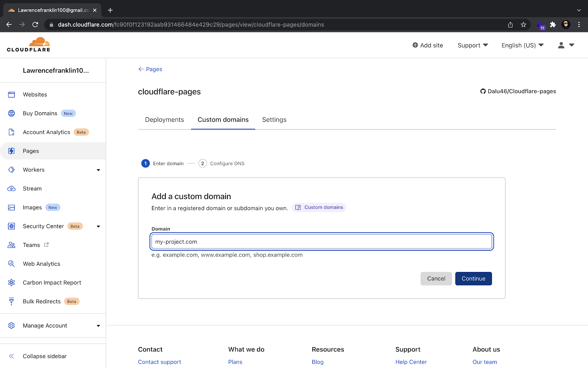The height and width of the screenshot is (368, 588).
Task: Click the Images picture icon
Action: 11,208
